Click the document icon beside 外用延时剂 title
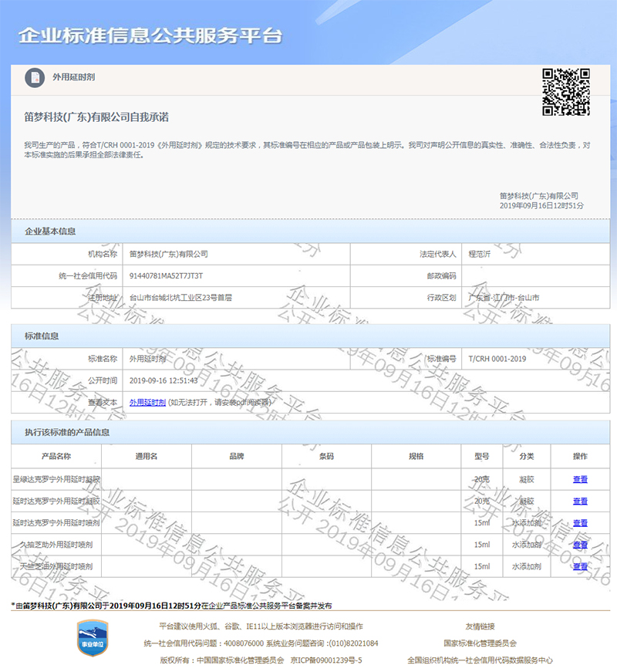The height and width of the screenshot is (672, 617). pyautogui.click(x=35, y=78)
